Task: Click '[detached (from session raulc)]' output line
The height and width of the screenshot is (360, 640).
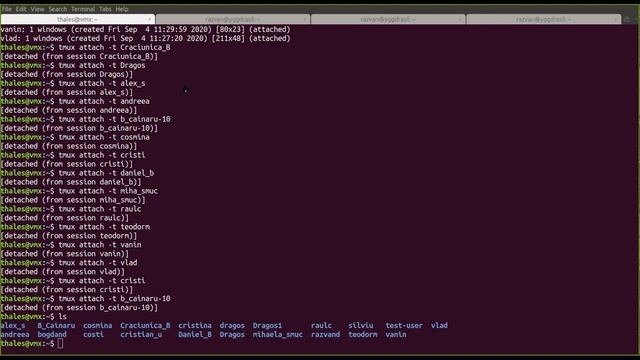Action: click(64, 218)
